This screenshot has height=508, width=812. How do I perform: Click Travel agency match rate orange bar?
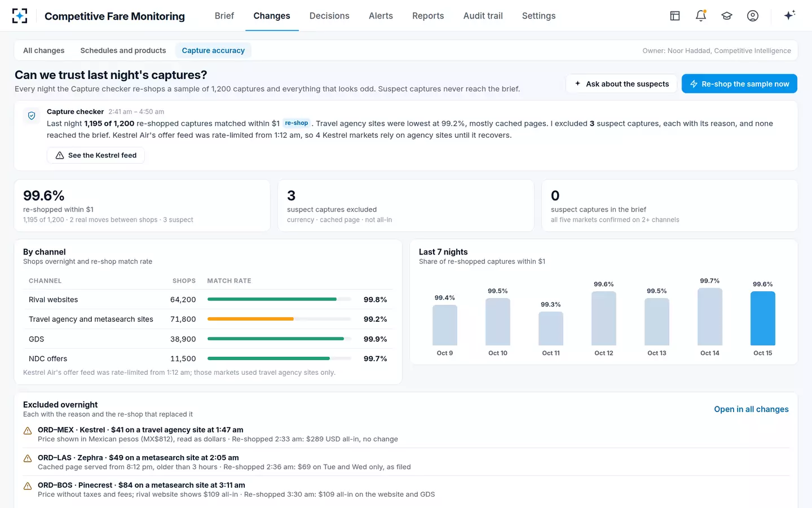click(250, 319)
